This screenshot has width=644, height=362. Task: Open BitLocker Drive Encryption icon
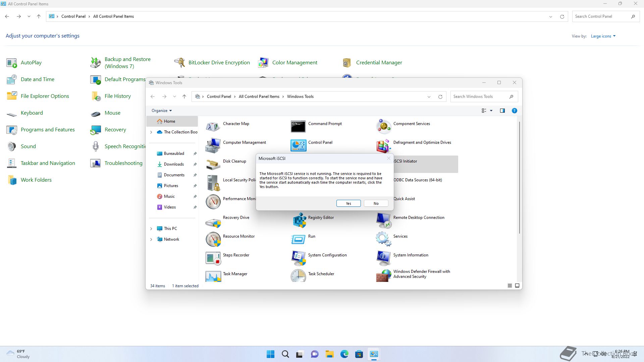[179, 63]
